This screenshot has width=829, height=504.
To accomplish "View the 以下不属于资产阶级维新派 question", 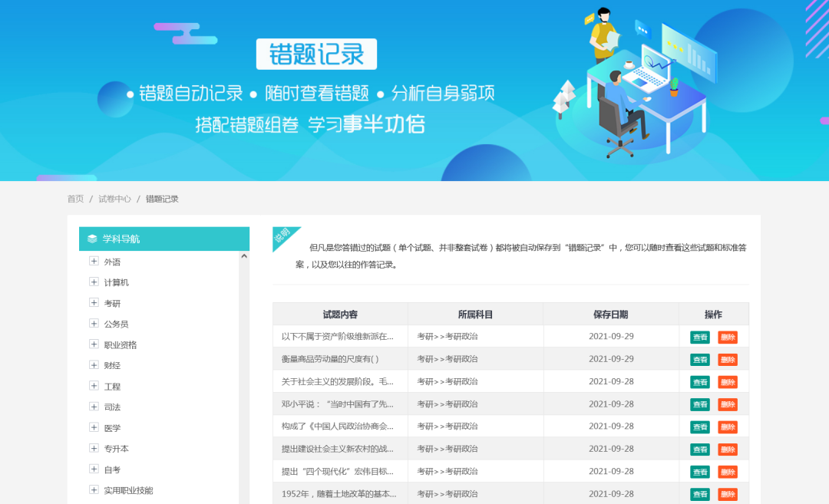I will click(x=699, y=337).
